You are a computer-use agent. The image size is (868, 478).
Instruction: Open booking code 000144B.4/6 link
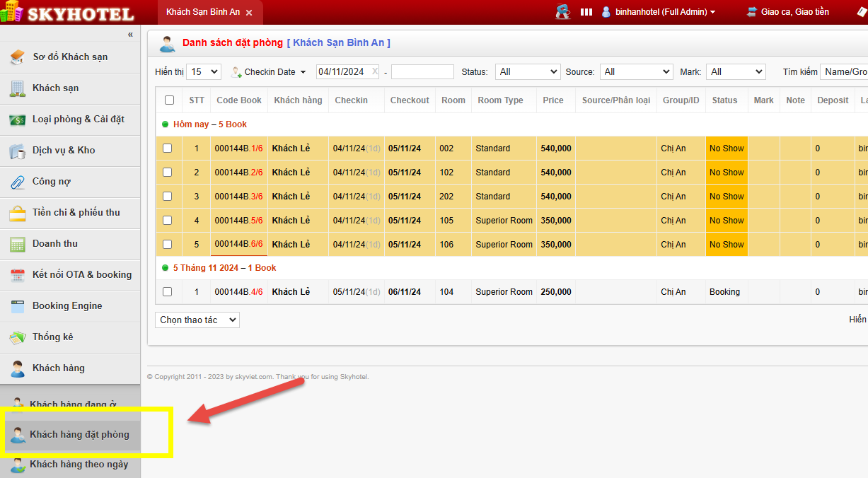(238, 292)
